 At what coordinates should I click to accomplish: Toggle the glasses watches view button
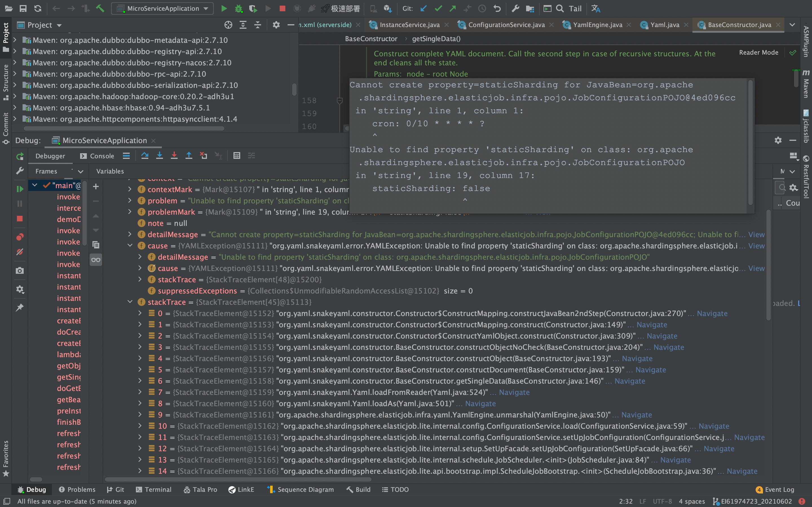click(96, 260)
